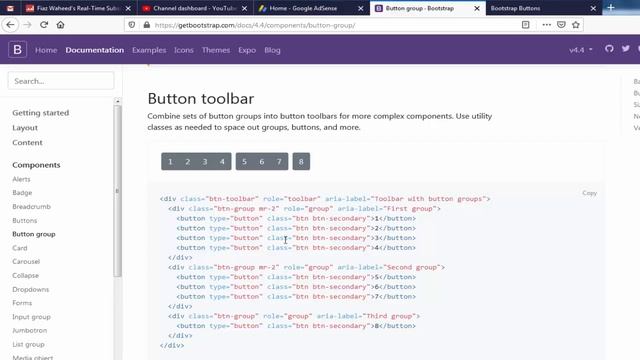Viewport: 640px width, 360px height.
Task: Click the sidebar scrollbar thumb
Action: pos(118,191)
